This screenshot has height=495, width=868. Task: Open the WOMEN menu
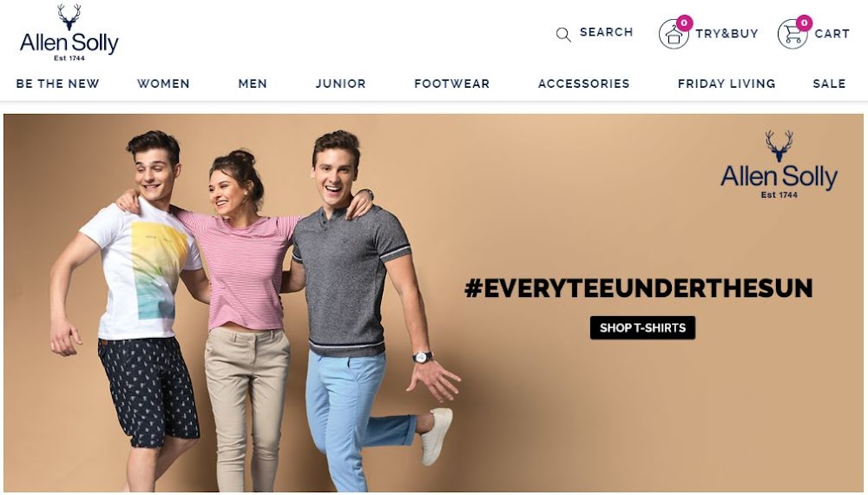pyautogui.click(x=163, y=83)
